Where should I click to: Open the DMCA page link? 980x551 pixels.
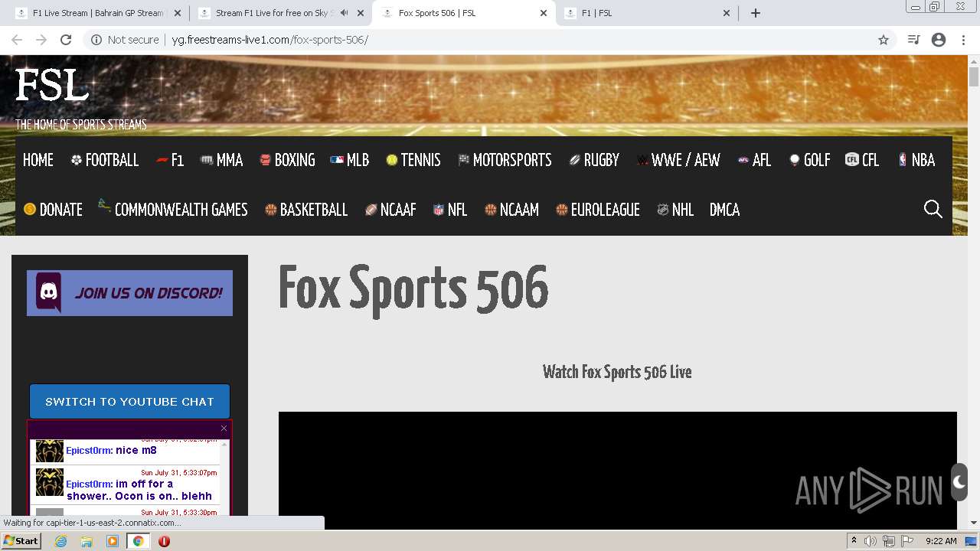pyautogui.click(x=724, y=210)
